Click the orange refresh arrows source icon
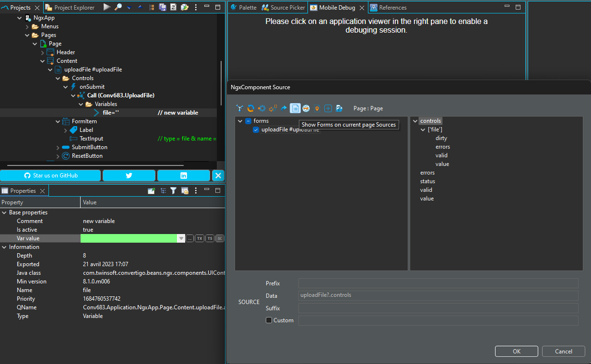 click(x=250, y=108)
